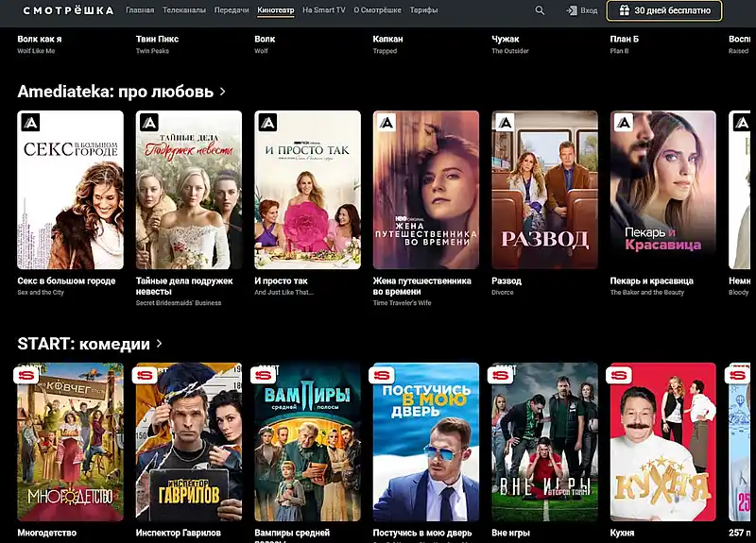Open Многодетство poster
756x543 pixels.
click(x=70, y=442)
